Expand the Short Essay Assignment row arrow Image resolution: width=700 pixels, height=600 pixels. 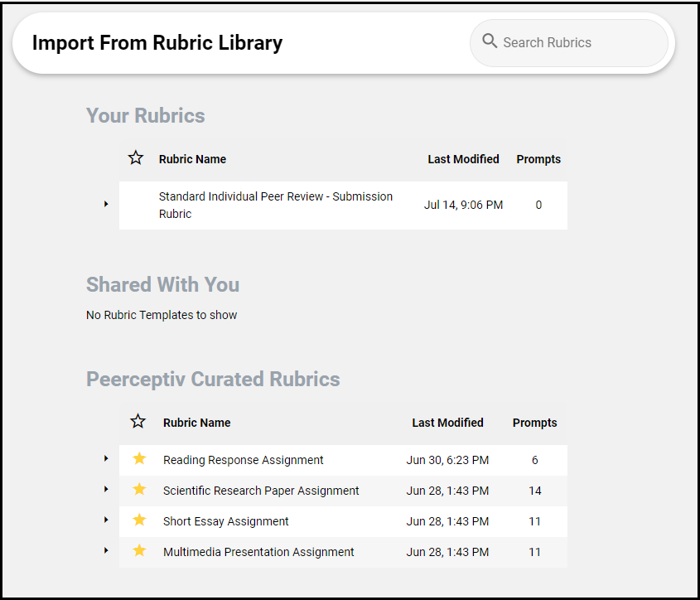106,520
